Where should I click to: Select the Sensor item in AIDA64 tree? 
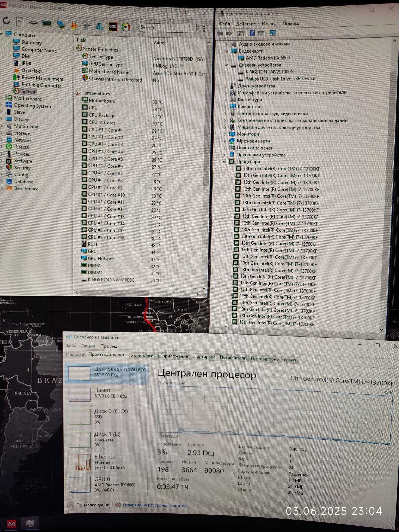click(x=28, y=91)
